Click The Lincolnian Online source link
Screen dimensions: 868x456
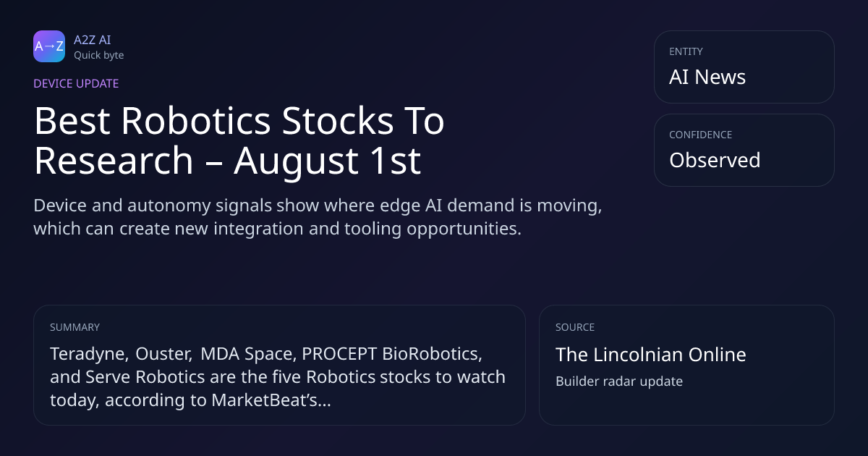[x=650, y=355]
